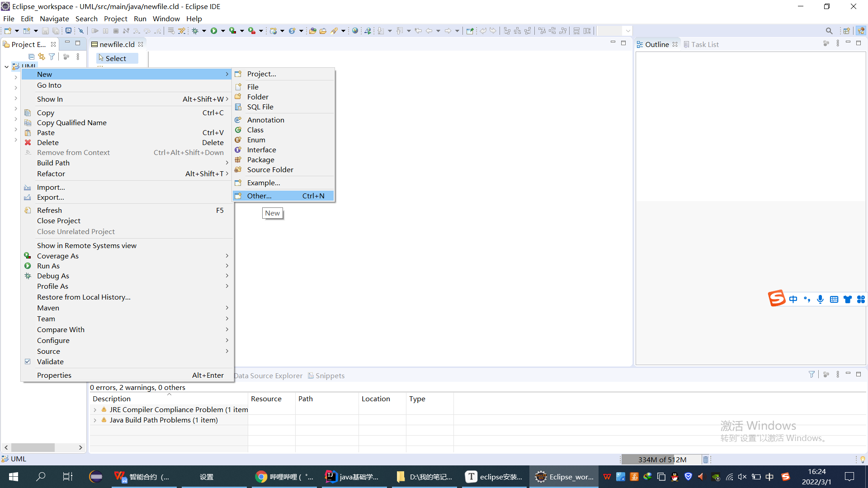Collapse the UML project tree node
The width and height of the screenshot is (868, 488).
[x=6, y=66]
